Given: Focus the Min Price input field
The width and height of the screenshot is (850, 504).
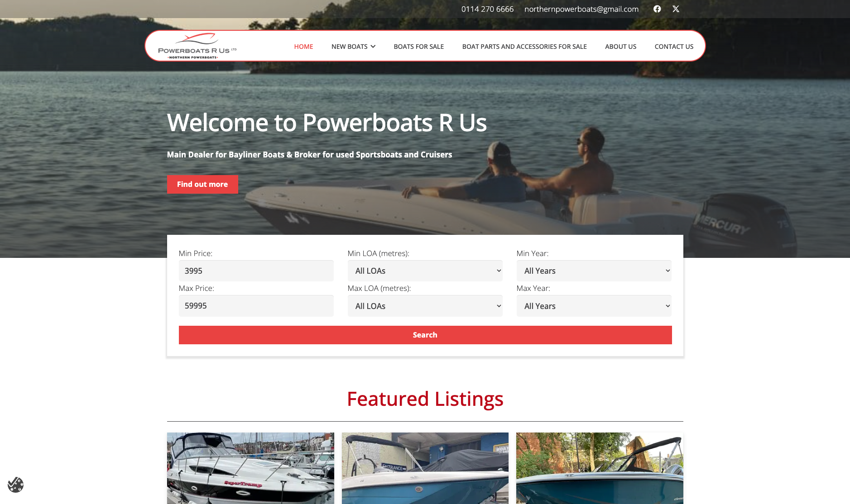Looking at the screenshot, I should click(x=256, y=271).
